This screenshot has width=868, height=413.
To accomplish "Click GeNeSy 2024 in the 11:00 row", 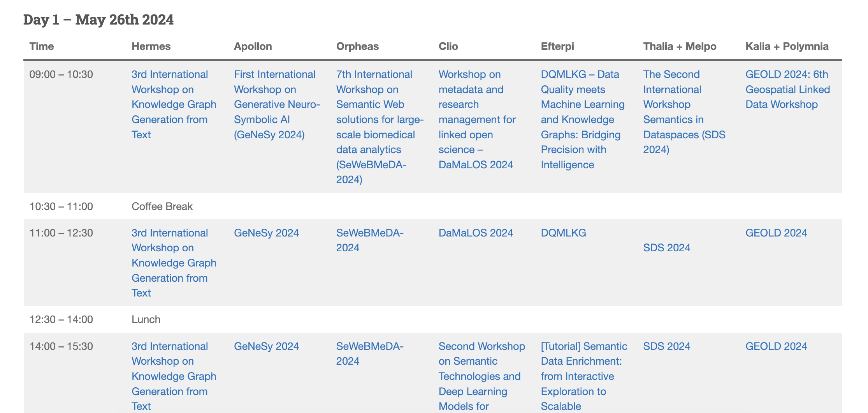I will [266, 233].
